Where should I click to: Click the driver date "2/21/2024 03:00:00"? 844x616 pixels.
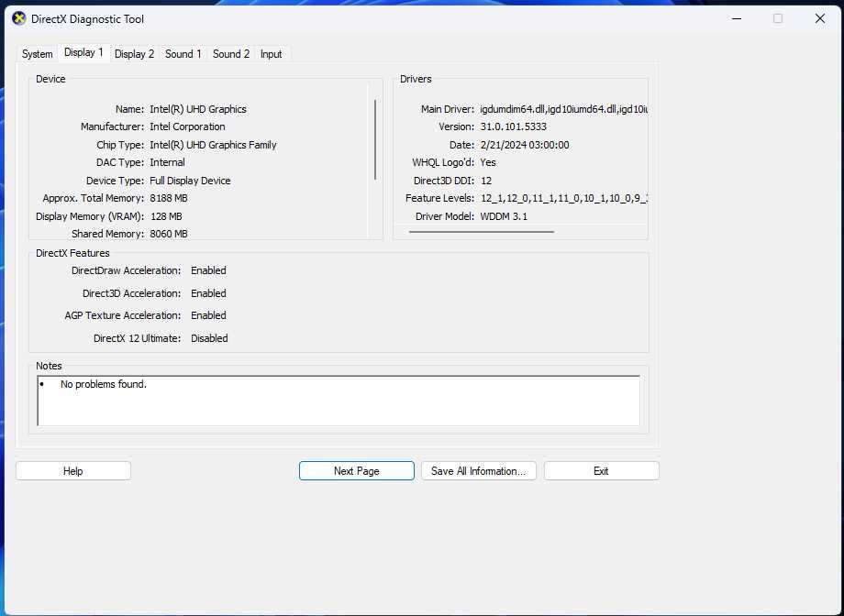[525, 145]
